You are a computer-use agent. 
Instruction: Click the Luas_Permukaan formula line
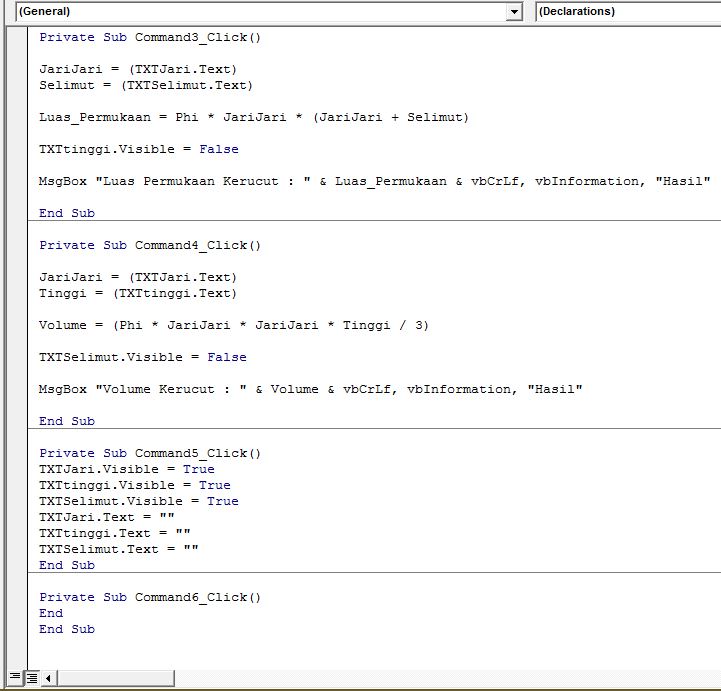(254, 117)
